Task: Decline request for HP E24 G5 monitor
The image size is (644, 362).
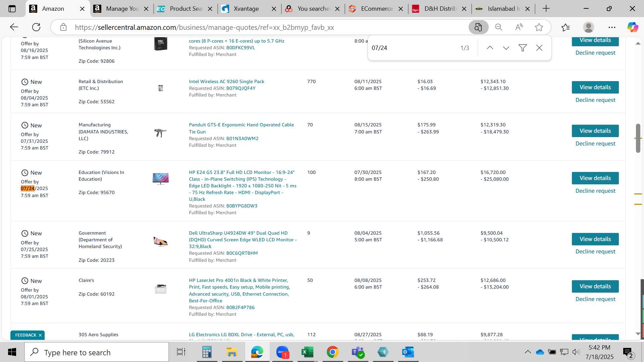Action: click(595, 191)
